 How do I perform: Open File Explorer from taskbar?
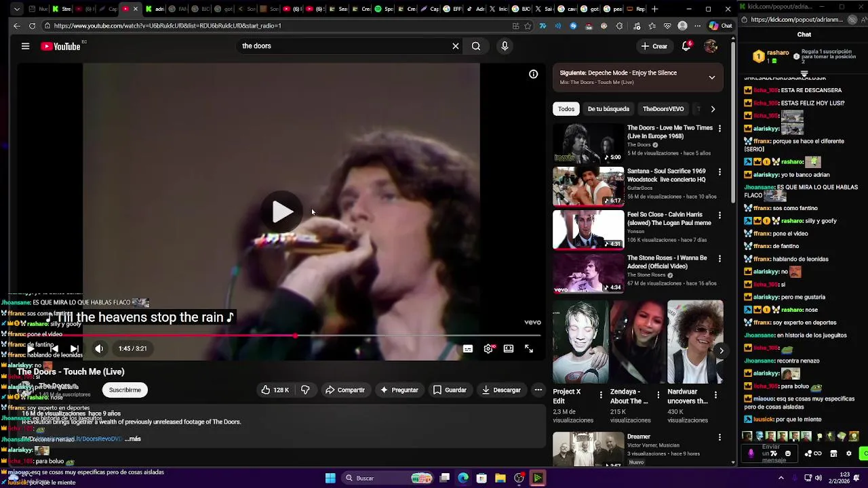(x=500, y=478)
